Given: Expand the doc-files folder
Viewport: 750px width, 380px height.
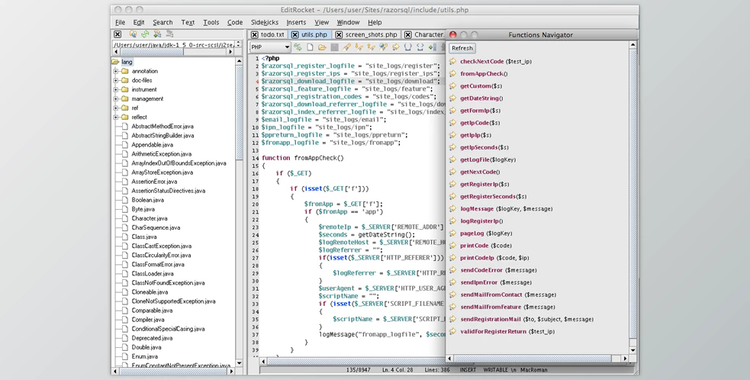Looking at the screenshot, I should coord(116,80).
